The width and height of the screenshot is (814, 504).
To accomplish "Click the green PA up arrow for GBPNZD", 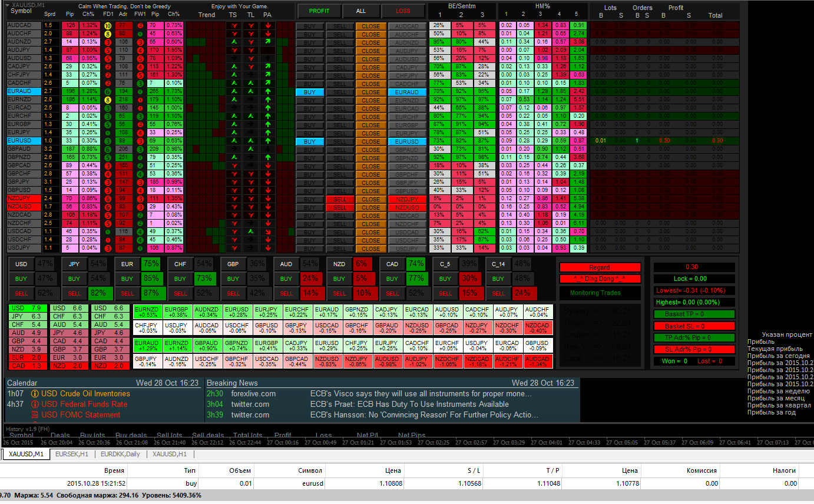I will click(268, 158).
